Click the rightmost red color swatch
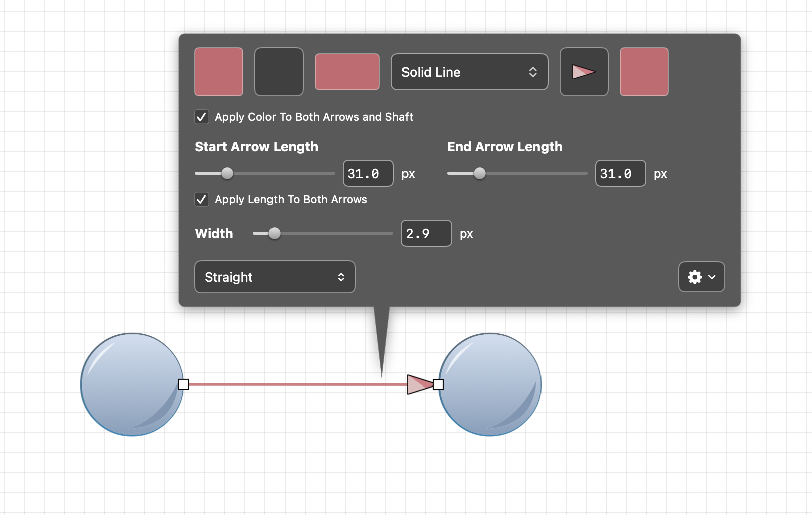 644,72
